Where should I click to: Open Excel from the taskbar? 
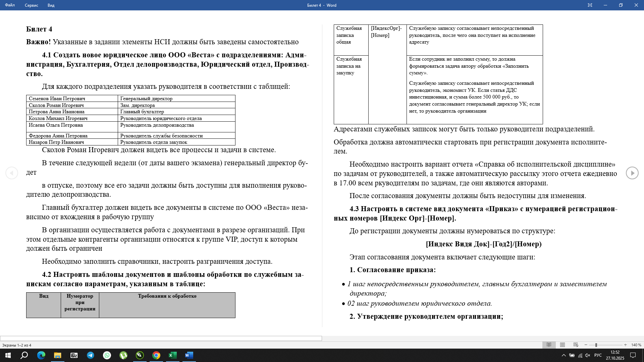172,356
